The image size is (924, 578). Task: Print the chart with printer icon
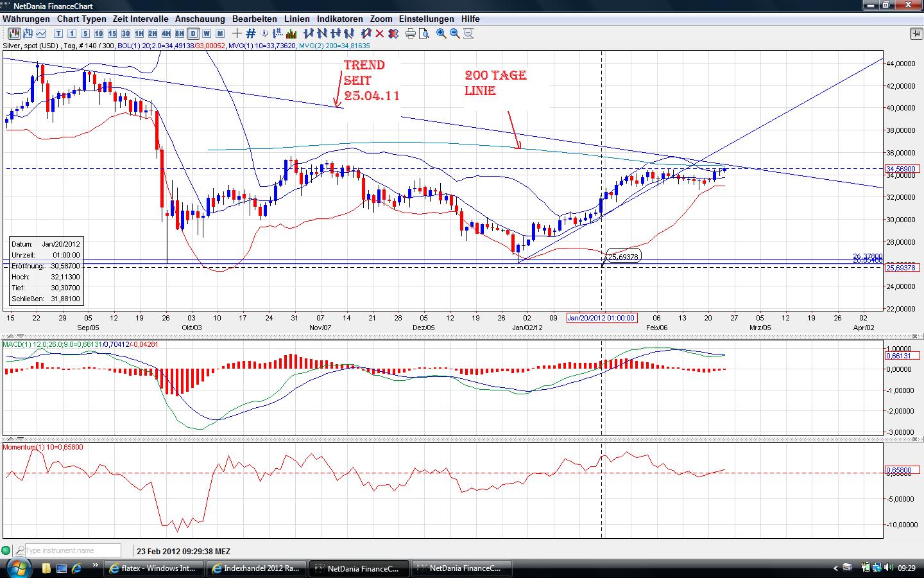(x=411, y=33)
